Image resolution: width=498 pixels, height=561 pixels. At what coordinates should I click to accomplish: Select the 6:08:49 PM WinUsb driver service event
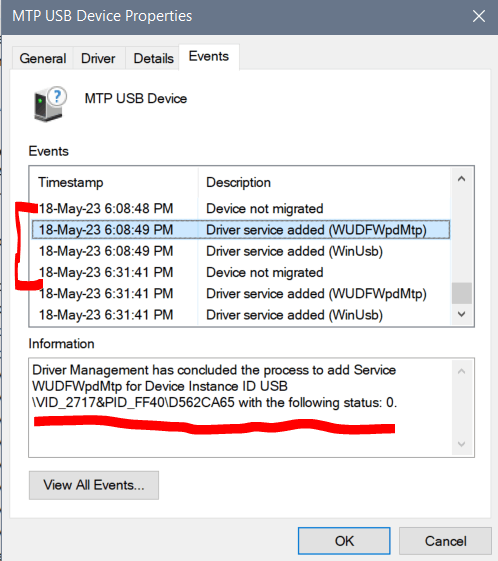[x=241, y=251]
